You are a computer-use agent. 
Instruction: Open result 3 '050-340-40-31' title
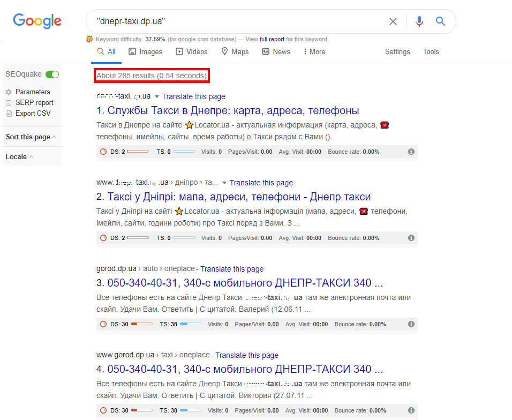tap(245, 283)
